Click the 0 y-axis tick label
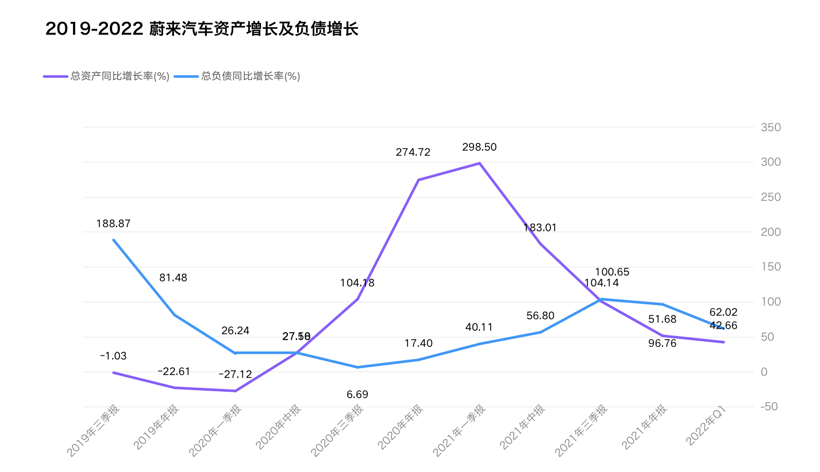The width and height of the screenshot is (820, 472). pos(764,372)
